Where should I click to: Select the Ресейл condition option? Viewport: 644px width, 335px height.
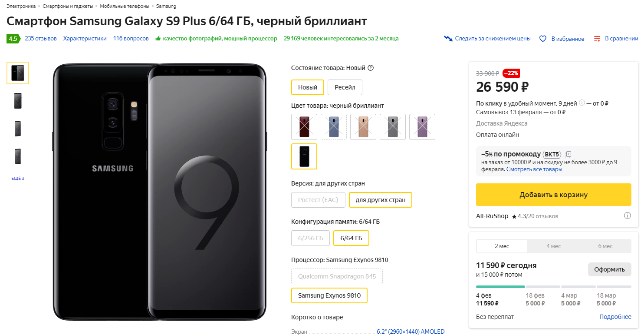(345, 87)
